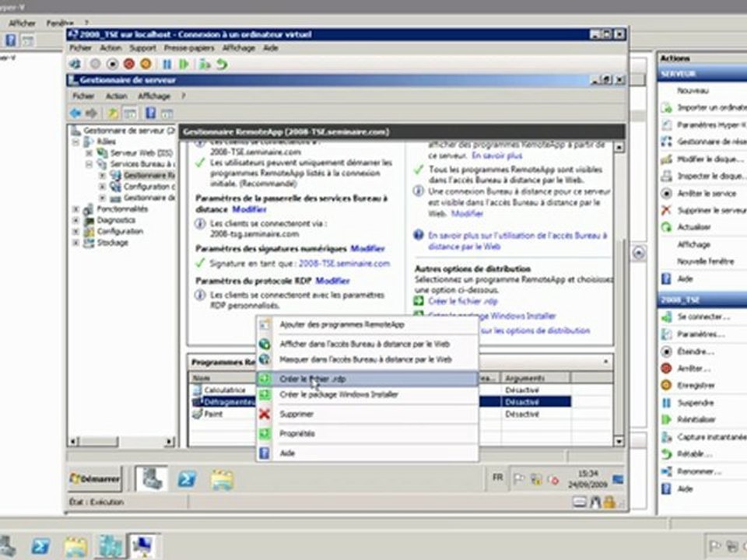Select the Calculatrice program row
Screen dimensions: 747x560
pos(225,390)
